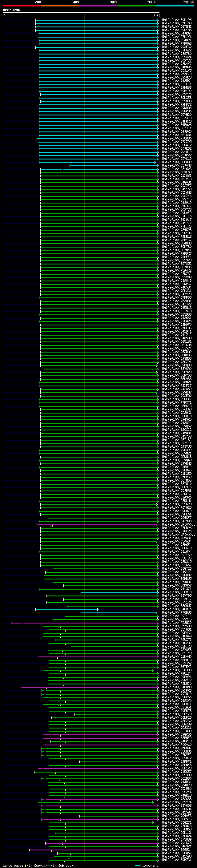
Task: Click hit label UniRef100_C0PMW9
Action: click(177, 162)
